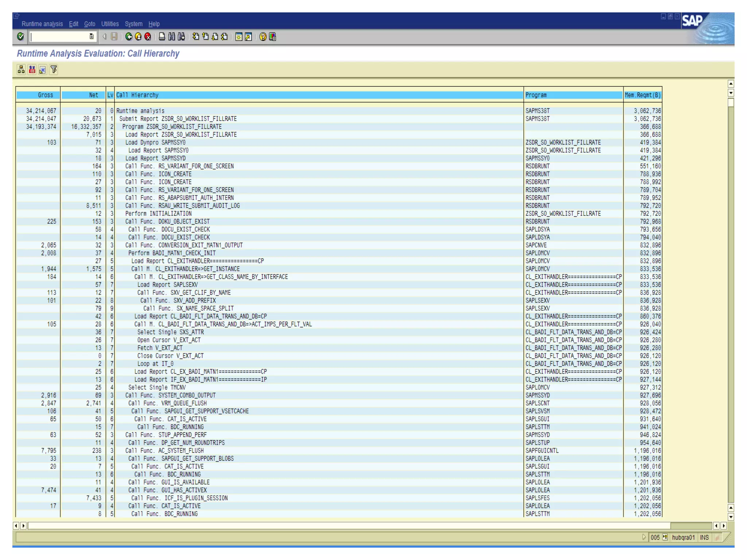Image resolution: width=747 pixels, height=560 pixels.
Task: Click the First Page icon
Action: click(x=196, y=36)
